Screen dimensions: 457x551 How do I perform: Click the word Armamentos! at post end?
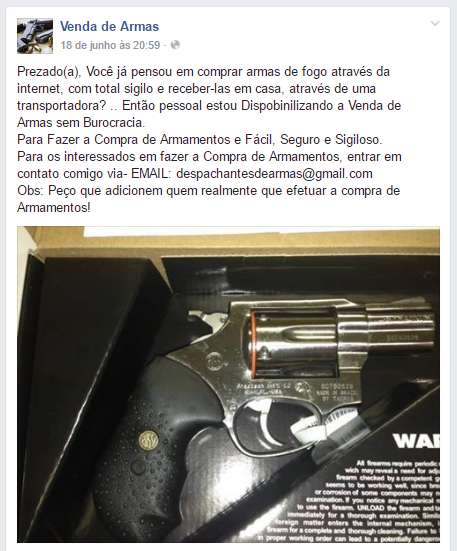54,208
